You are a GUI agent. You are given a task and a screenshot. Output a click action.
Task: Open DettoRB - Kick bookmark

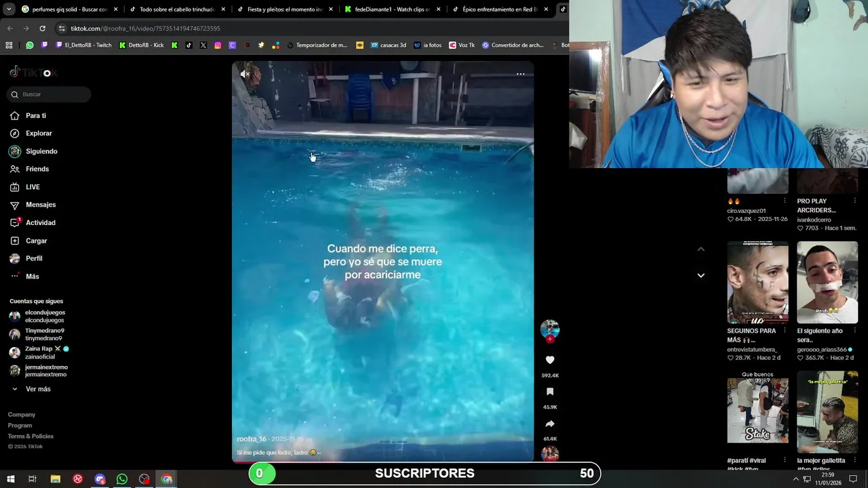point(141,45)
